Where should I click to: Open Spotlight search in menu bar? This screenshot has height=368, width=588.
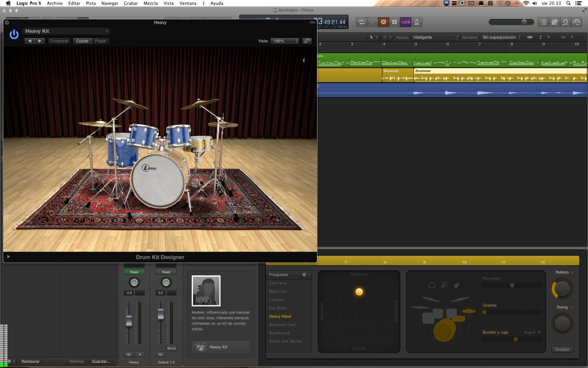[568, 3]
